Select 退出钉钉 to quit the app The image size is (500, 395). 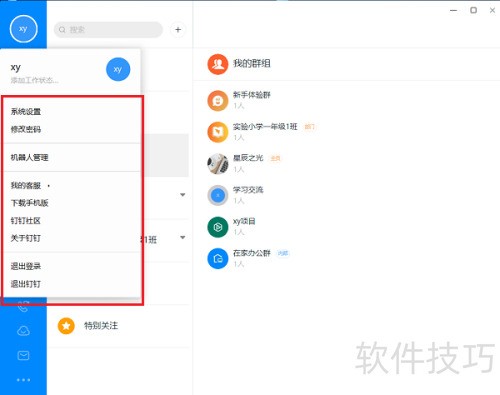pyautogui.click(x=26, y=284)
